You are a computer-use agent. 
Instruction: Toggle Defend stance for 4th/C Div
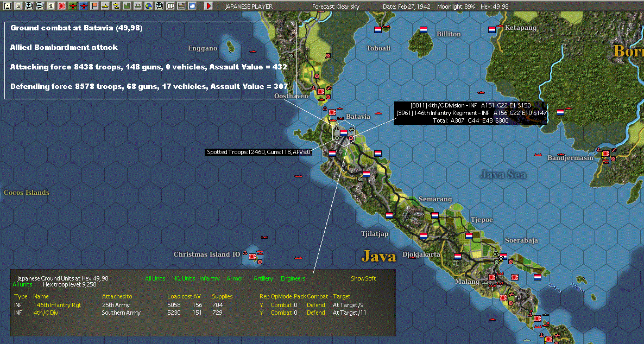[x=316, y=313]
